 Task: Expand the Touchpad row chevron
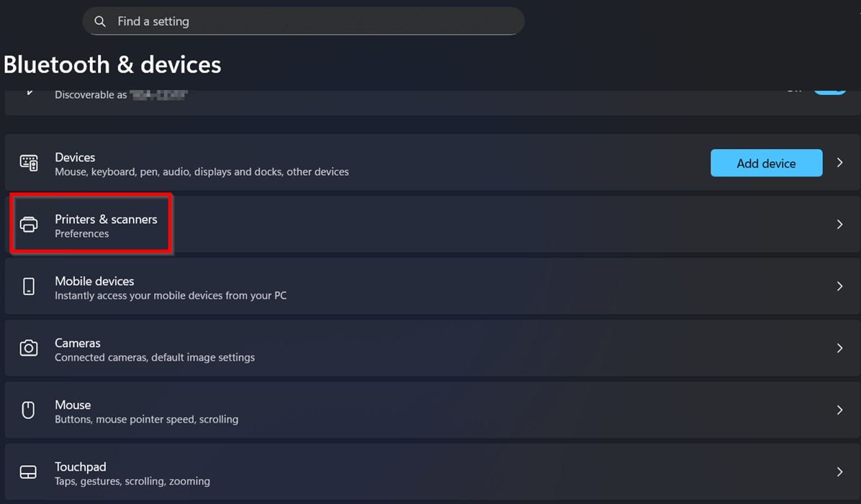[839, 472]
